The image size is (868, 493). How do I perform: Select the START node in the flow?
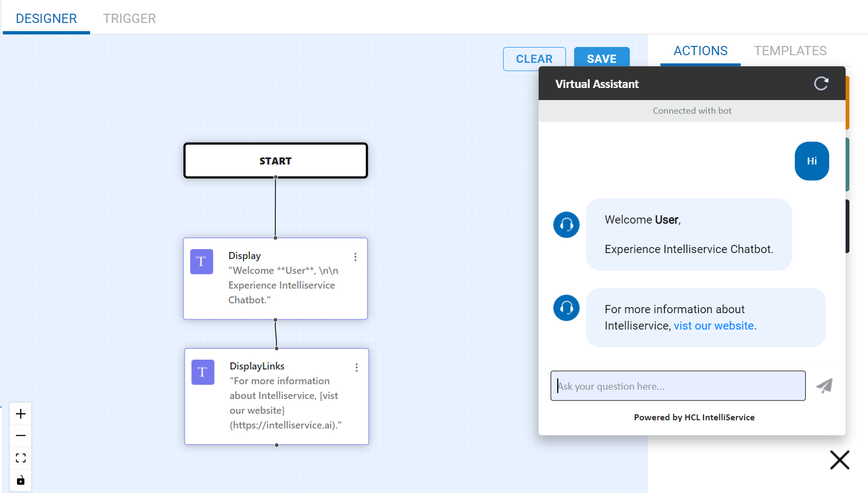275,161
